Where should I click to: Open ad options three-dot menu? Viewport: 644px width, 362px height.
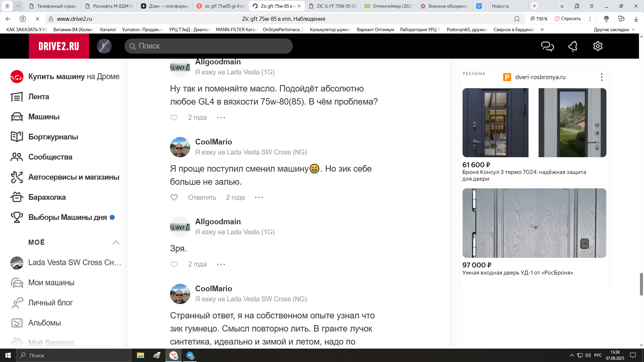click(601, 77)
